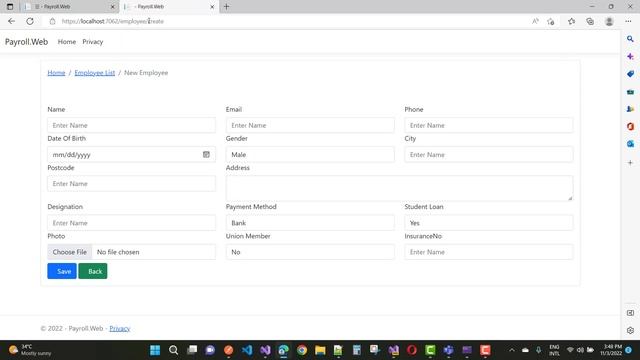This screenshot has height=360, width=640.
Task: Open the read aloud icon in address bar
Action: point(535,21)
